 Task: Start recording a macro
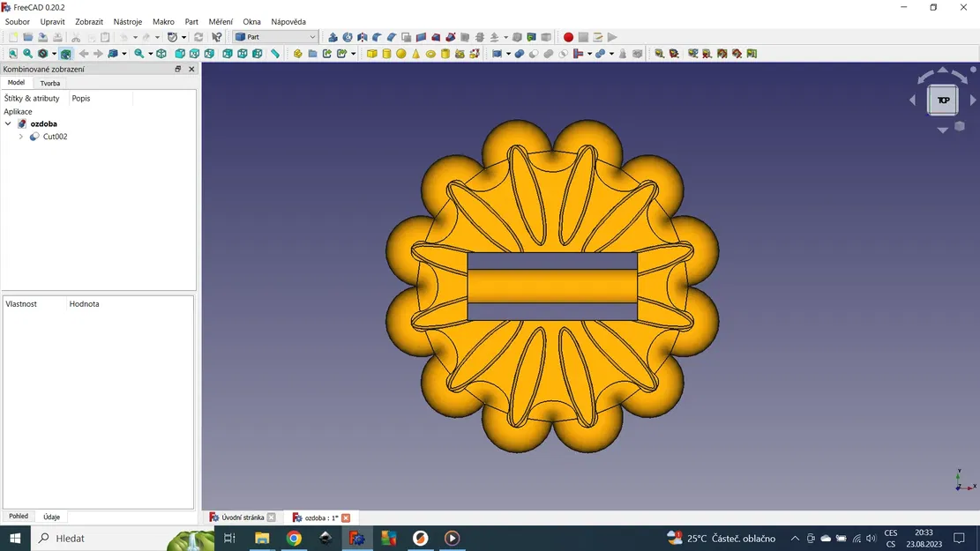[567, 37]
